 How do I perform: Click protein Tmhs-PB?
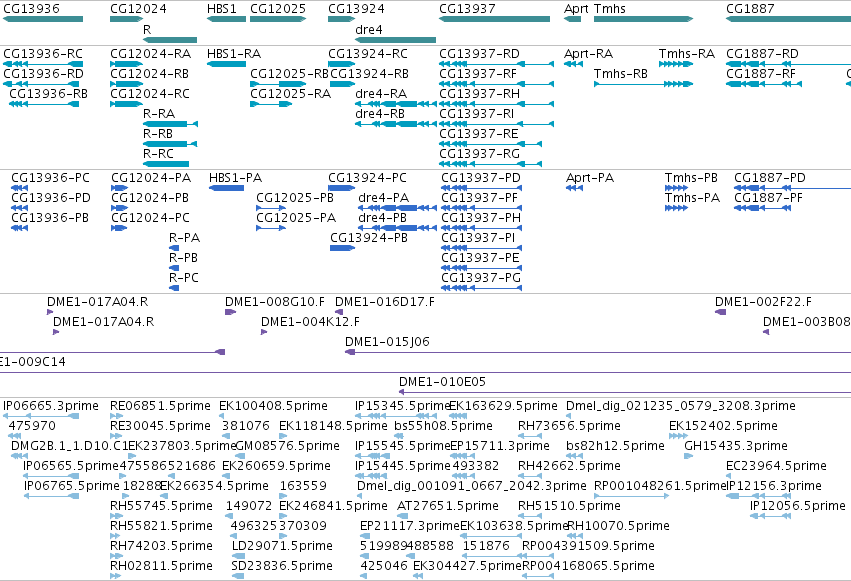(x=676, y=188)
